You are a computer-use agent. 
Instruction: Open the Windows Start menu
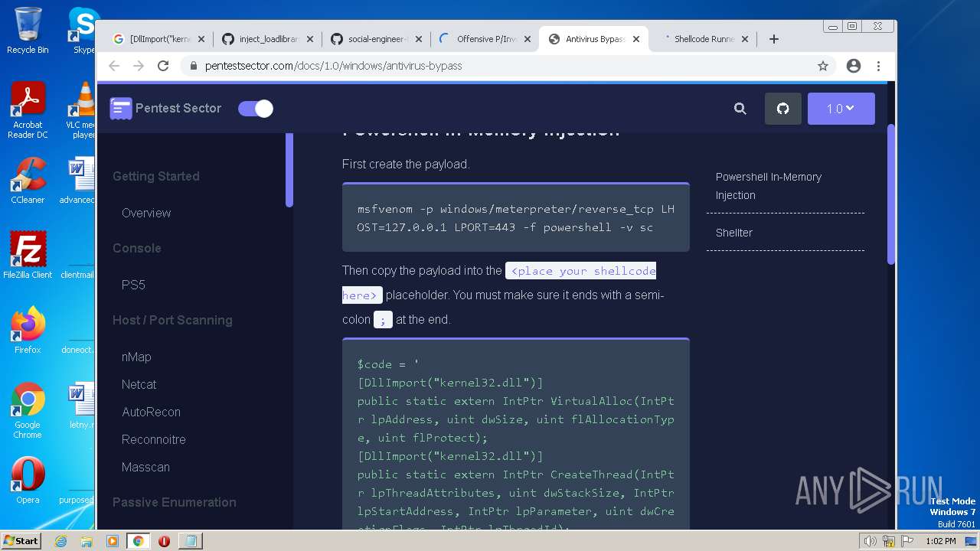tap(21, 540)
